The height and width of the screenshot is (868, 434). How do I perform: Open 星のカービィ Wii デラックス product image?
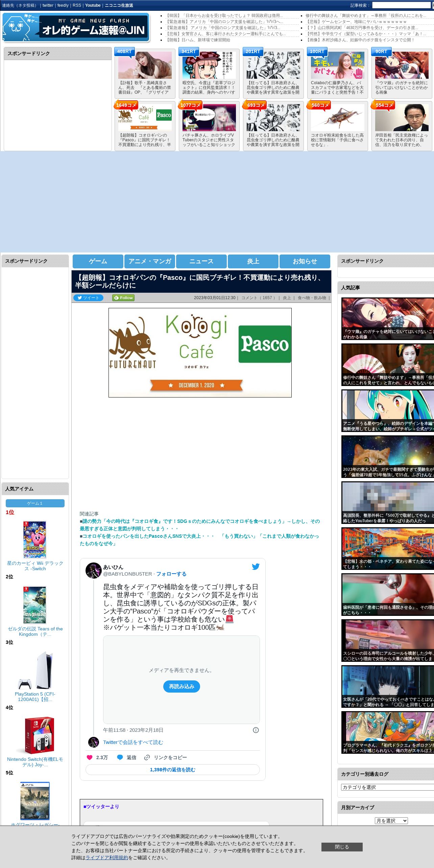(x=34, y=539)
